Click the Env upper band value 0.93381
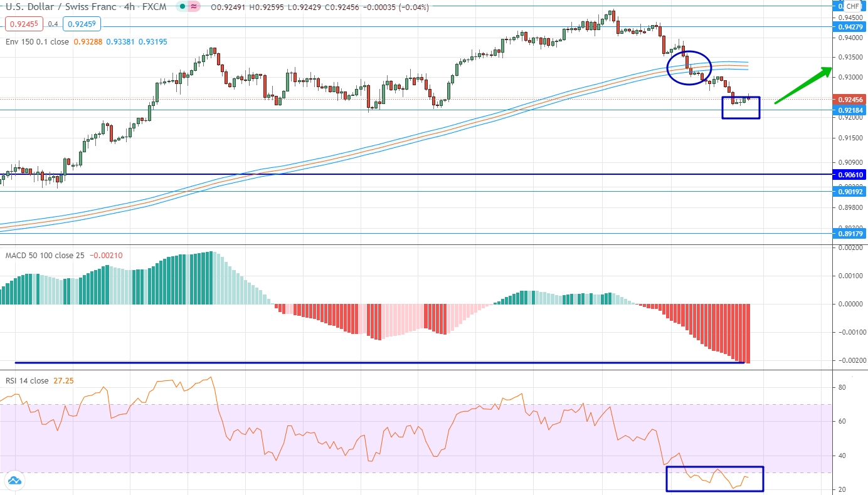 (120, 41)
